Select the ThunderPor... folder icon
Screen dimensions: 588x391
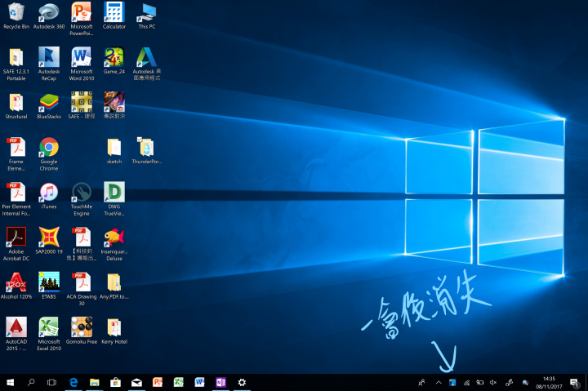pyautogui.click(x=147, y=151)
